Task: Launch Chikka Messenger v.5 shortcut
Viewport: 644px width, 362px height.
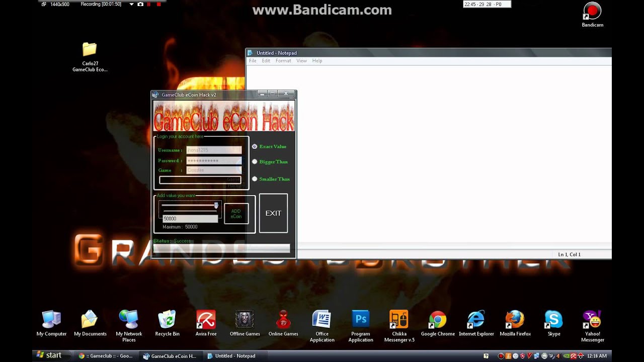Action: (399, 326)
